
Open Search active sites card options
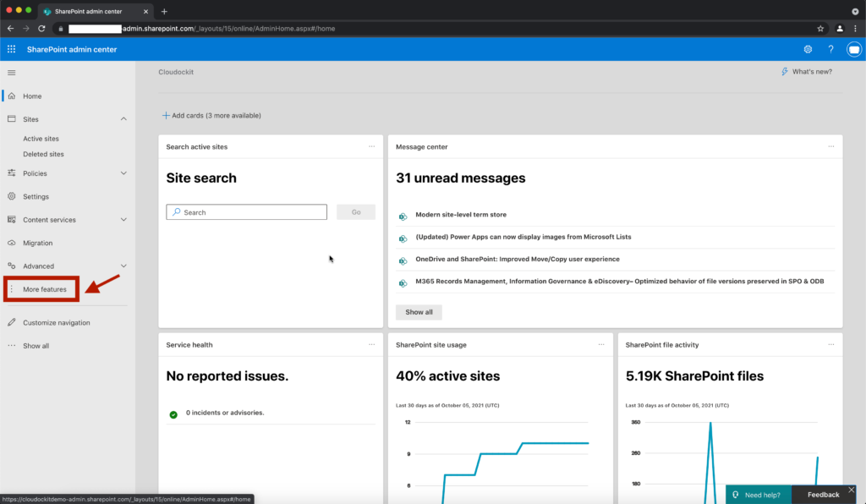[372, 146]
